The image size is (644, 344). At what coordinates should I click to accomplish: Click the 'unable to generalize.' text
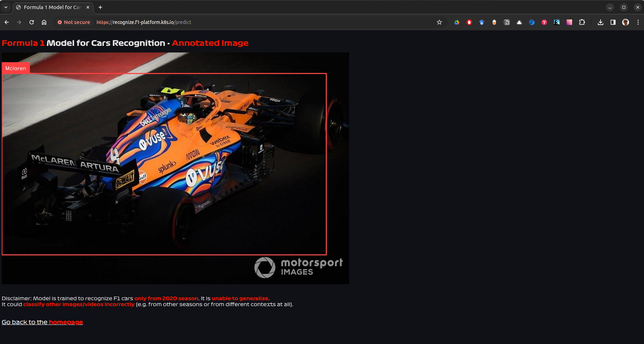click(241, 298)
